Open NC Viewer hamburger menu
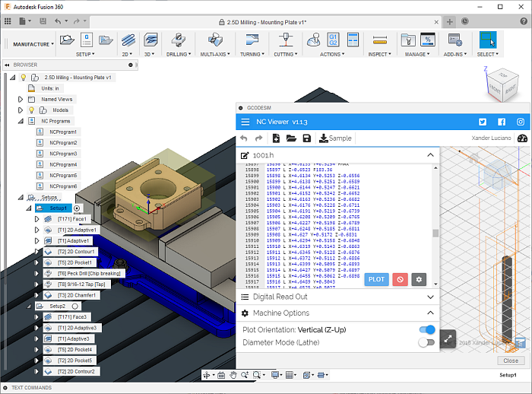 tap(245, 122)
